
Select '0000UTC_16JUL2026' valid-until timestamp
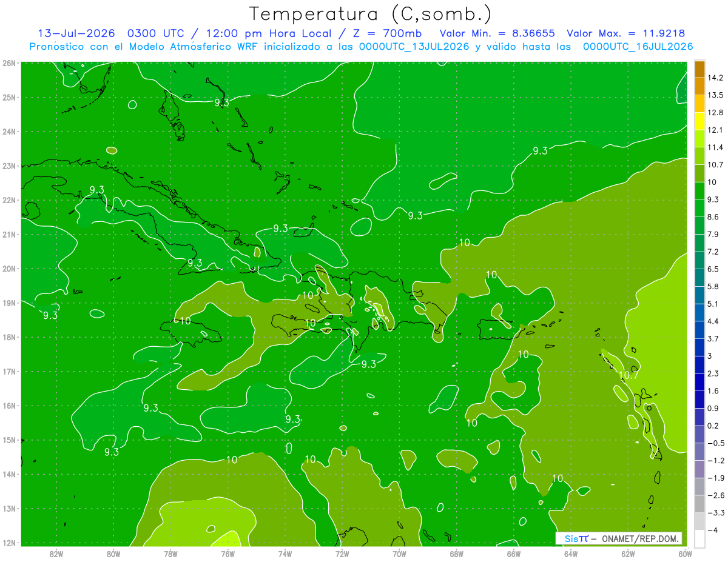[638, 47]
